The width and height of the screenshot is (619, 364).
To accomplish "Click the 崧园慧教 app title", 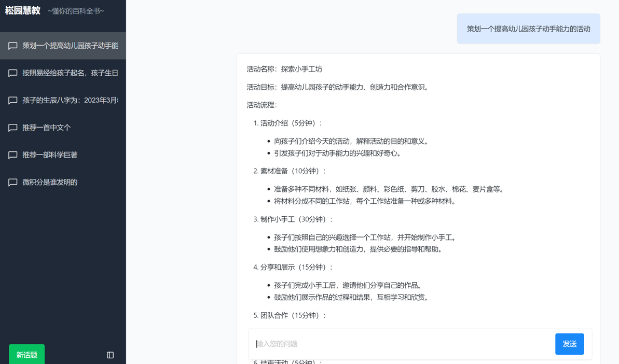I will (x=23, y=10).
